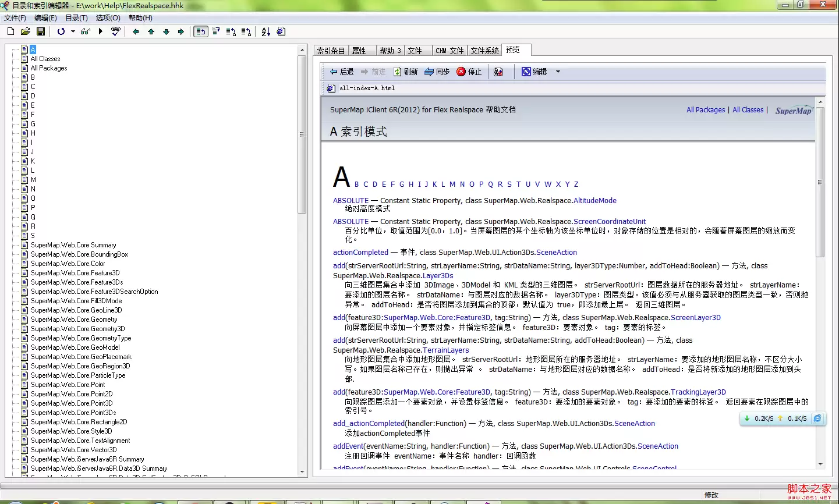Select tree item SuperMap.Web.Core.GeoPlacemark
This screenshot has height=504, width=839.
click(81, 357)
